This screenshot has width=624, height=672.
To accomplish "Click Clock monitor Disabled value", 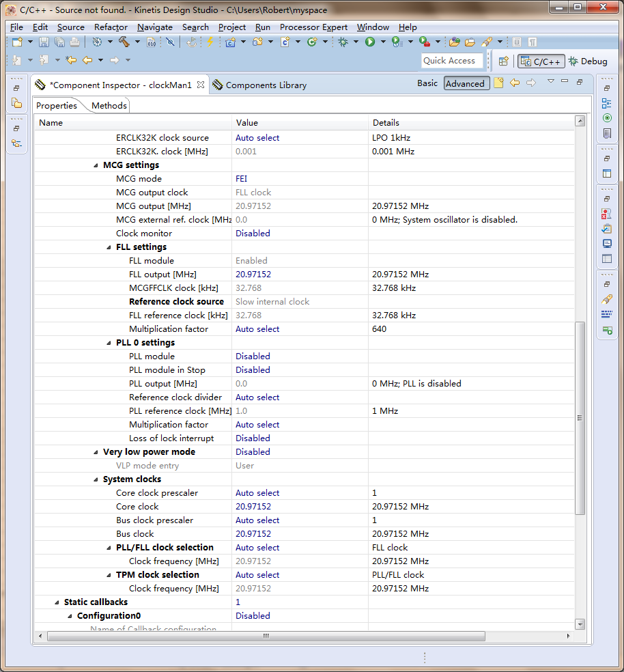I will [x=253, y=233].
